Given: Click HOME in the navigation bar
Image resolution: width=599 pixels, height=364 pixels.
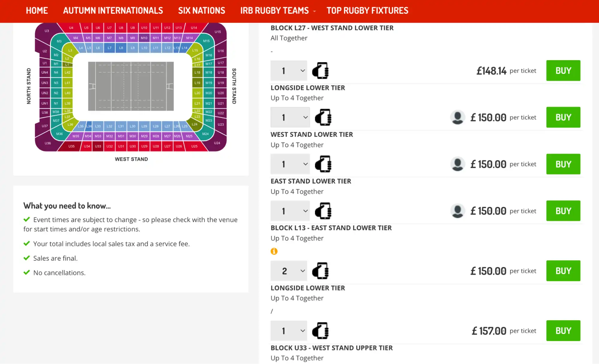Looking at the screenshot, I should [x=37, y=11].
